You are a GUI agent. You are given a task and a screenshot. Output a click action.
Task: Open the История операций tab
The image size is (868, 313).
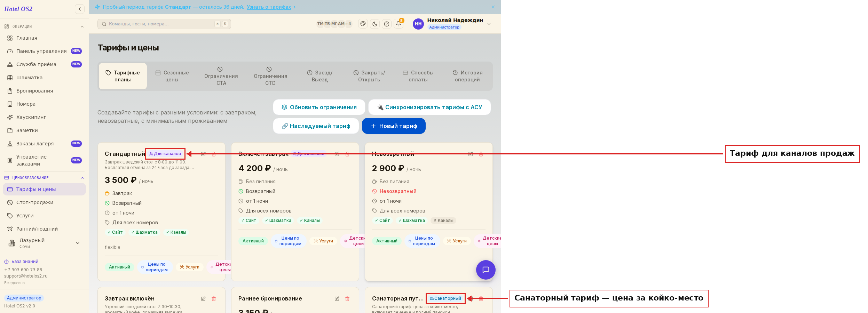tap(468, 76)
